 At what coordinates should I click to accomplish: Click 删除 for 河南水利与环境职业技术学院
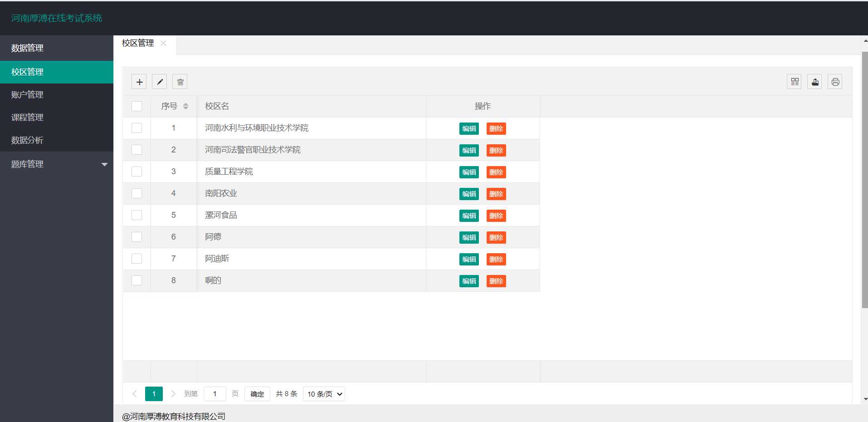[496, 128]
